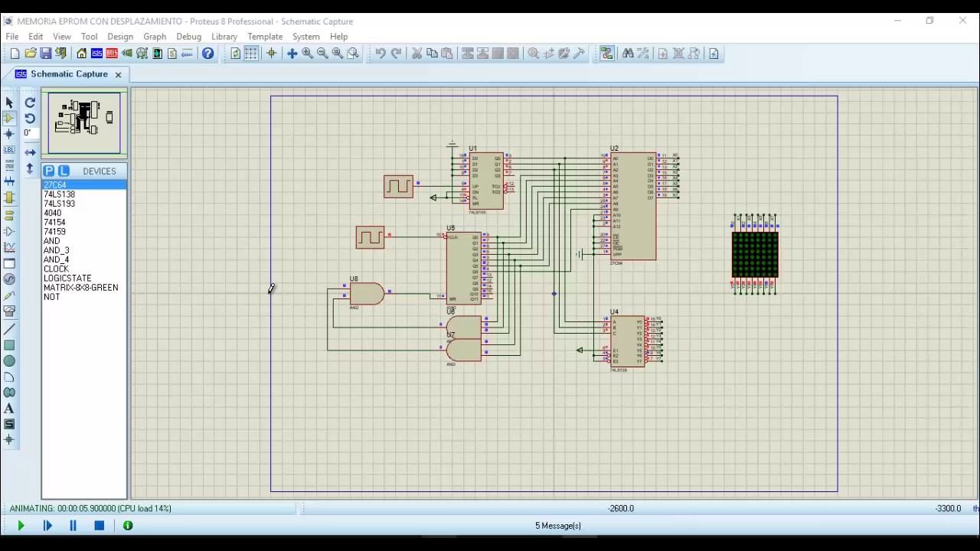The height and width of the screenshot is (551, 980).
Task: Select the 2D text tool (A)
Action: [9, 409]
